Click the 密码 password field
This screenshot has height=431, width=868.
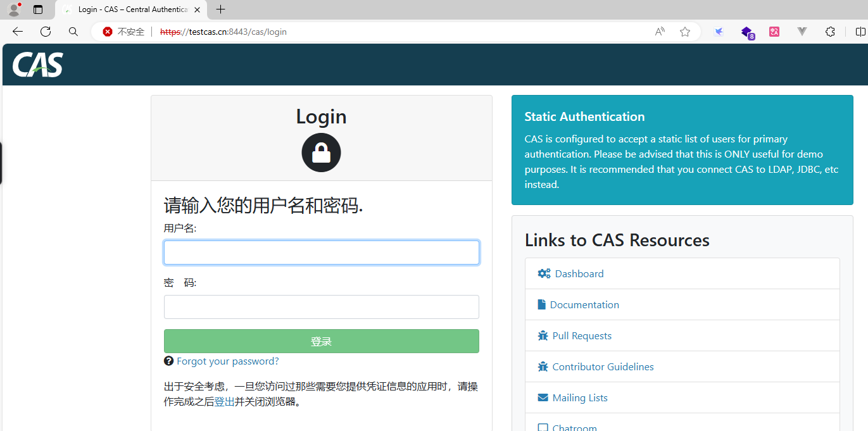[321, 307]
